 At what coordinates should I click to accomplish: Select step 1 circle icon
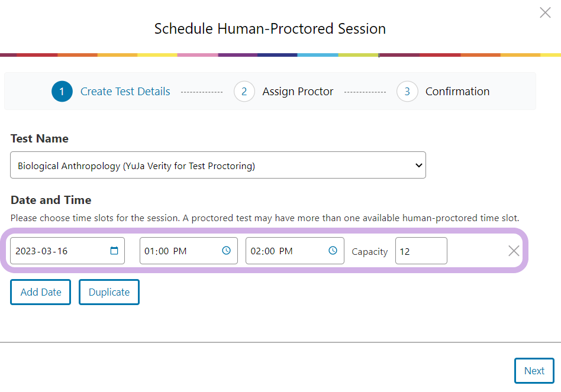click(62, 92)
